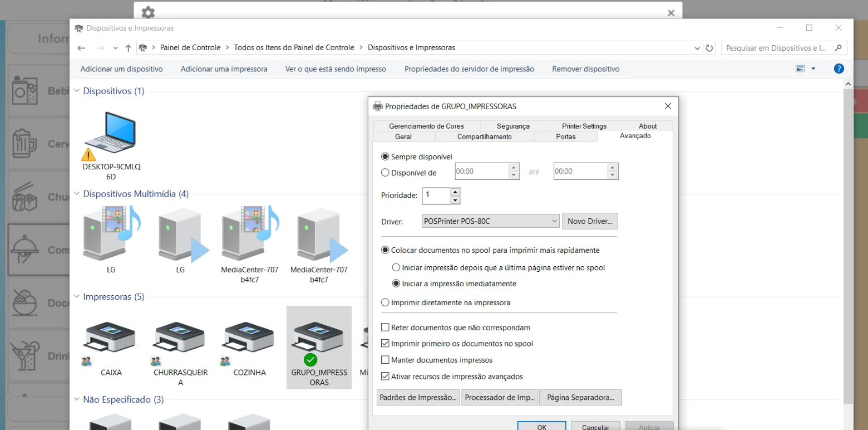Switch to the Portas tab
Image resolution: width=868 pixels, height=430 pixels.
(565, 136)
